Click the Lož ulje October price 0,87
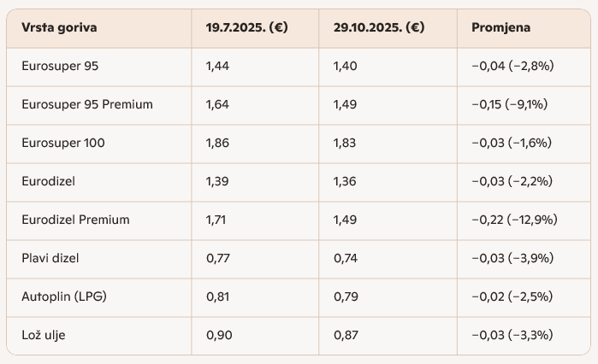Viewport: 598px width, 364px height. point(346,335)
